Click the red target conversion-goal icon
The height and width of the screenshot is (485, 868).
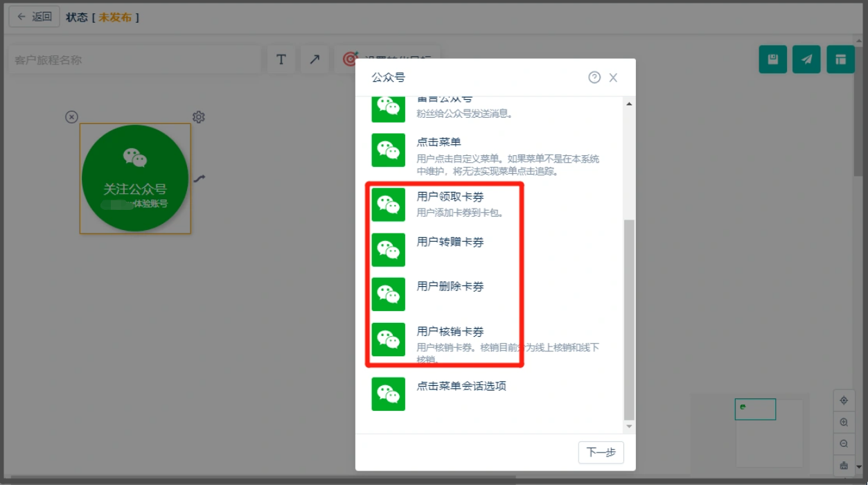click(351, 60)
